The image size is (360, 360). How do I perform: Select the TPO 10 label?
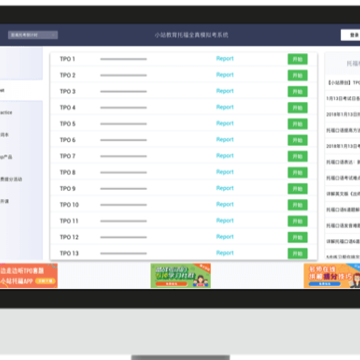[69, 205]
